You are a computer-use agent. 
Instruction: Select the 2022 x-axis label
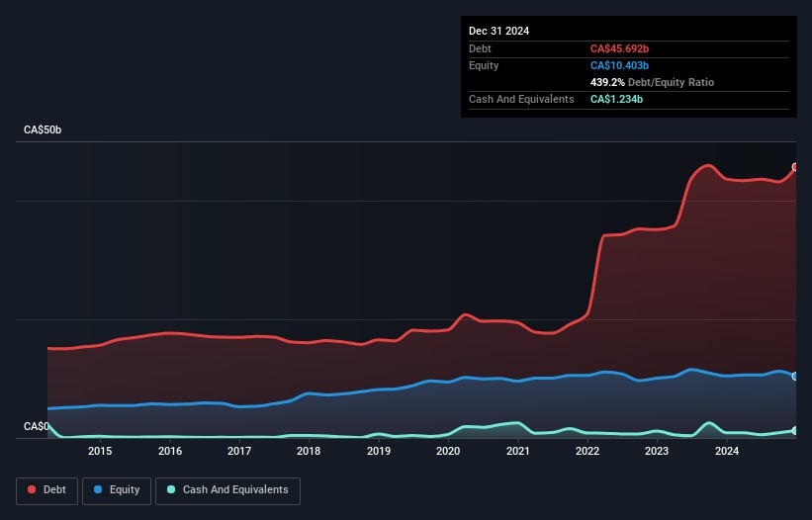click(587, 452)
